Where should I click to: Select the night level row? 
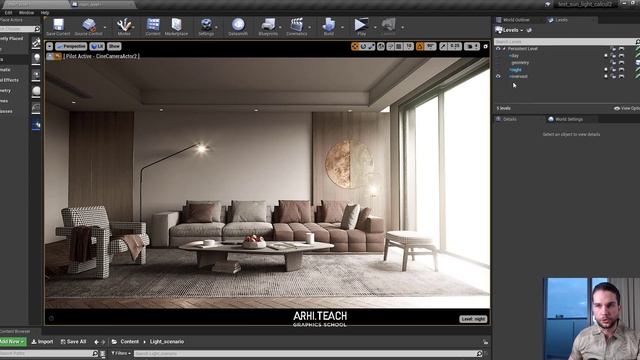click(516, 70)
